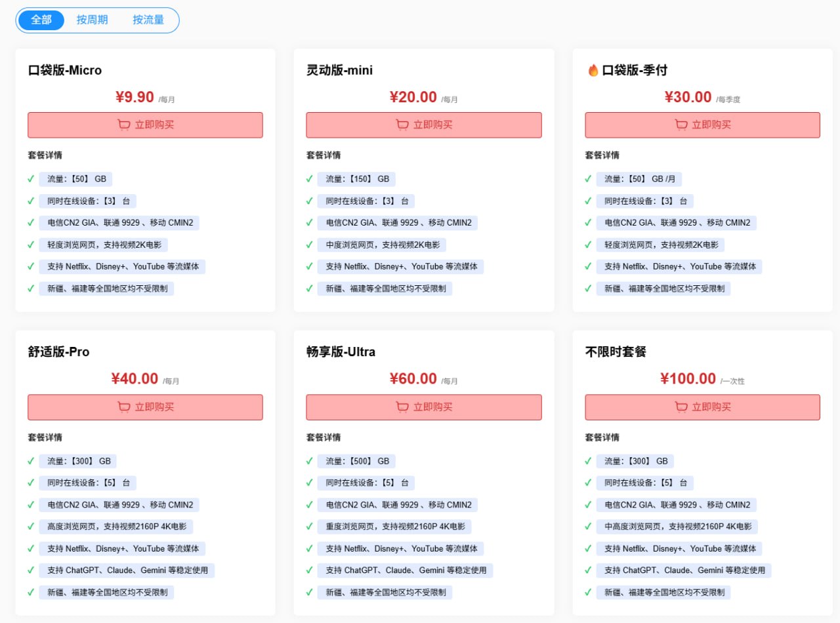
Task: Click 高度浏览网页,支持视频2160P 4K电影 tag
Action: click(x=116, y=527)
